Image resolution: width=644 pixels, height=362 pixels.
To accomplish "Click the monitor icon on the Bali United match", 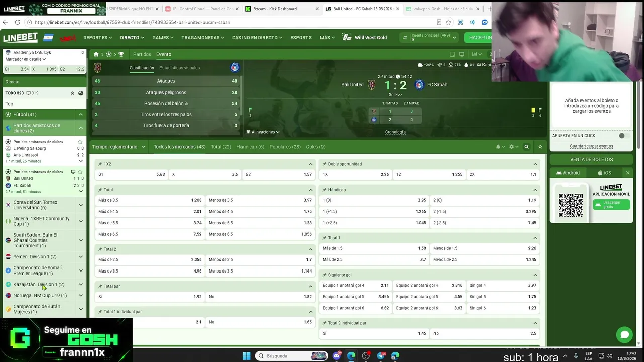I will (x=73, y=172).
